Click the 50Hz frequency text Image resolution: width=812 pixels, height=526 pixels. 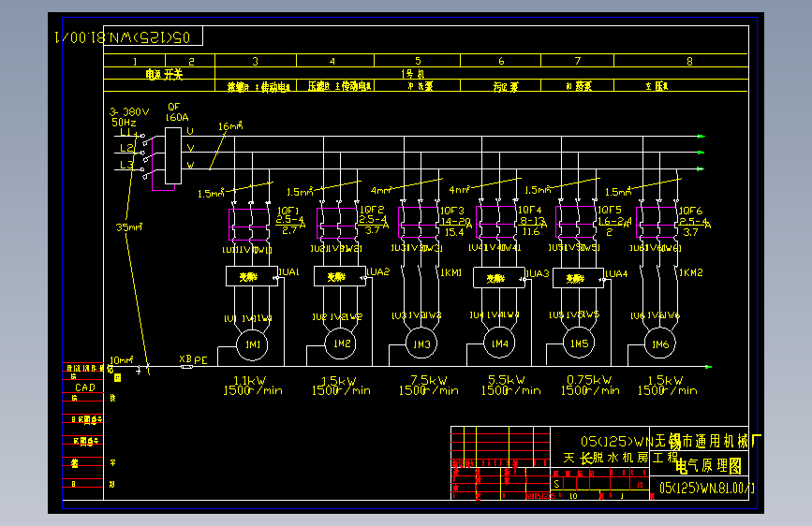click(x=124, y=123)
